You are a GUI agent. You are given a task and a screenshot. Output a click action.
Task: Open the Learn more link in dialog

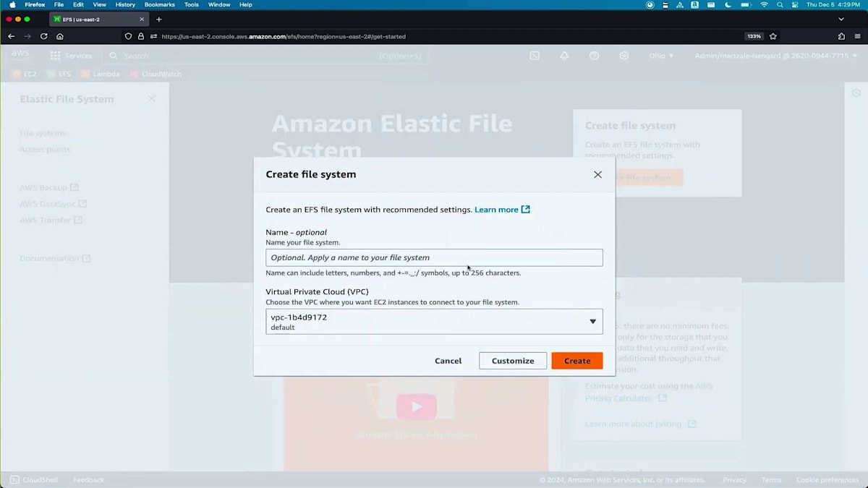pos(502,210)
